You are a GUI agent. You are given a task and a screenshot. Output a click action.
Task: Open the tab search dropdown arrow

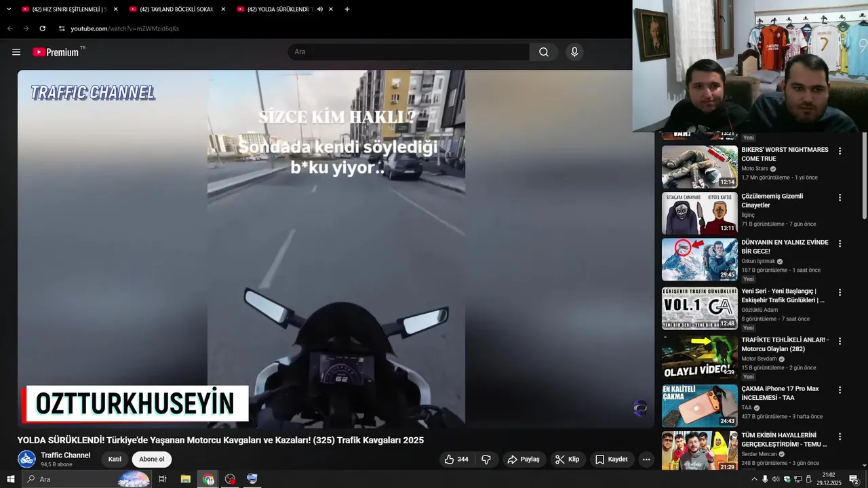9,9
